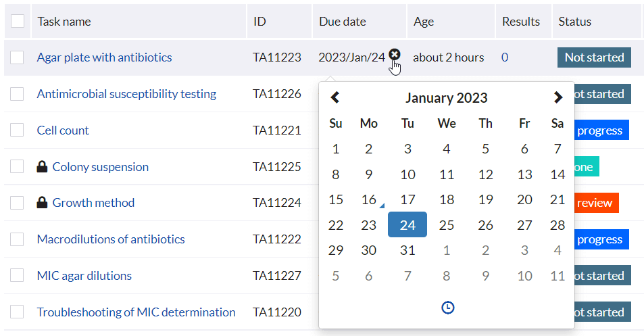Sort by the Status column header
The image size is (644, 336).
574,22
